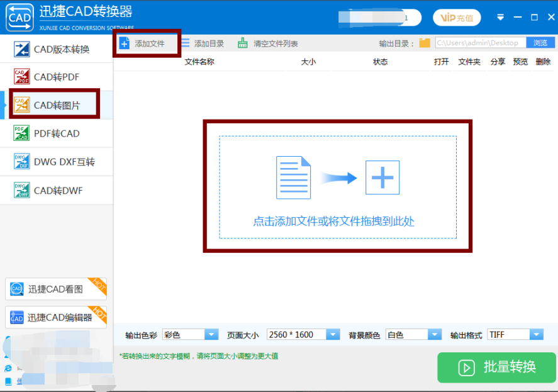Image resolution: width=558 pixels, height=392 pixels.
Task: Click the 分享 column header
Action: coord(498,62)
